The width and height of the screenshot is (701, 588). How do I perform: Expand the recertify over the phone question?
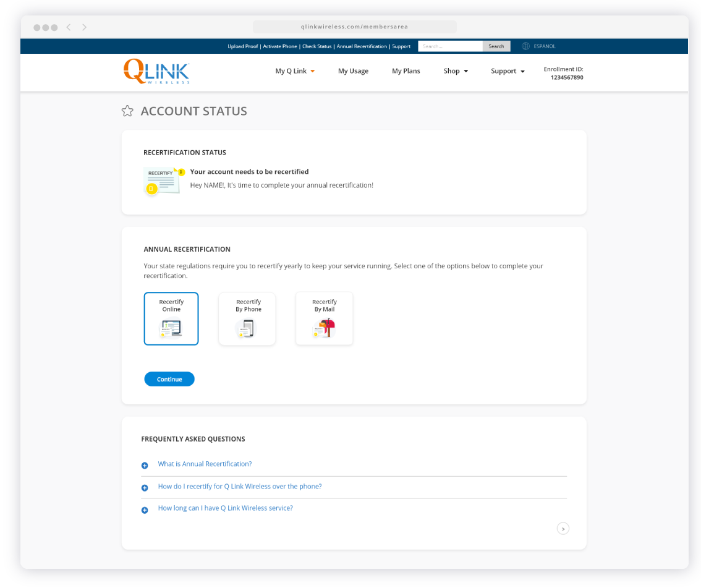point(240,487)
